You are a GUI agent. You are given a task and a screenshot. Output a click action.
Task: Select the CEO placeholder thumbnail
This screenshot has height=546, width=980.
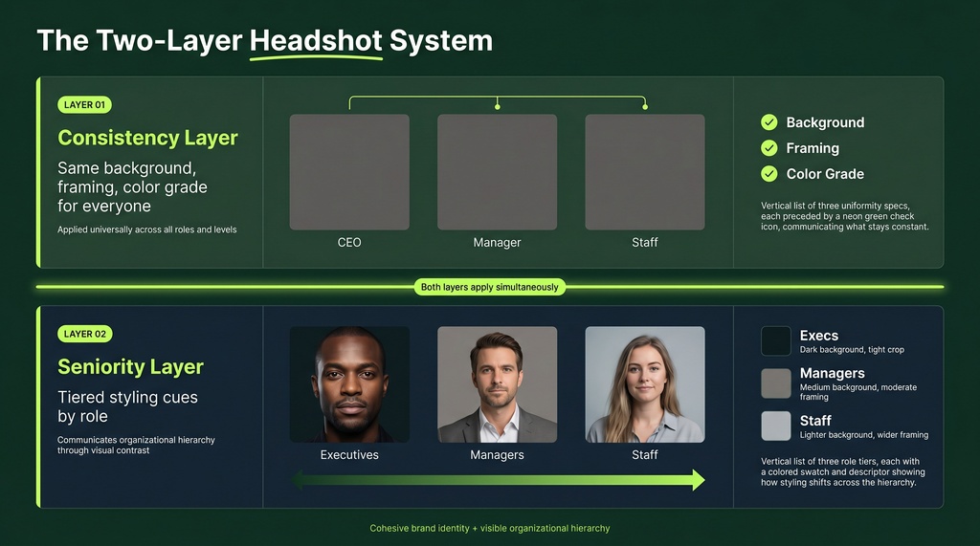[x=349, y=172]
